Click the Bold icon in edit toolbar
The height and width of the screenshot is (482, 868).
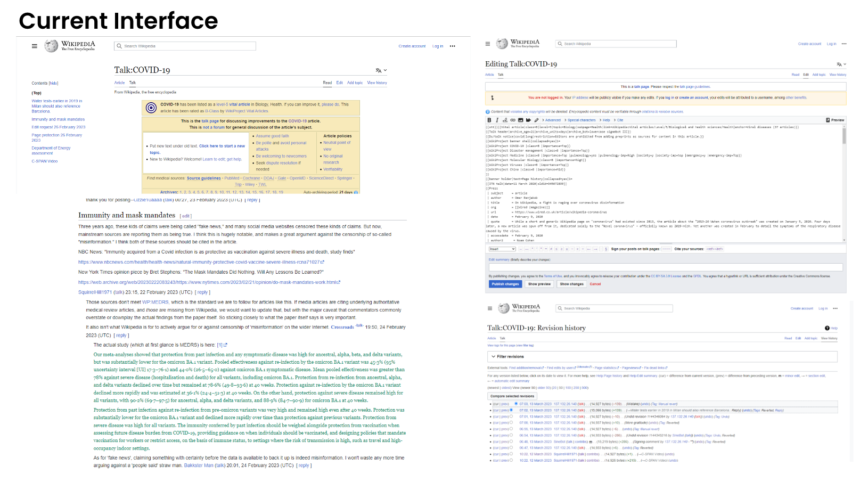[x=489, y=120]
